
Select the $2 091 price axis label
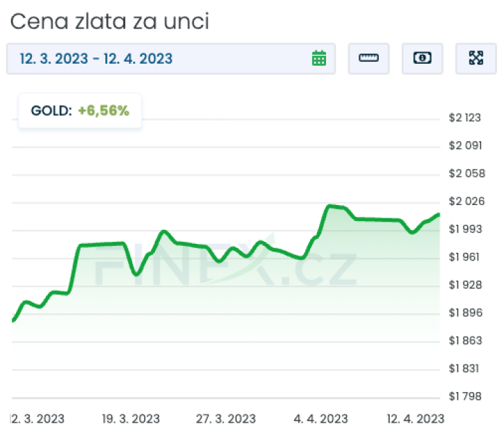tap(465, 145)
